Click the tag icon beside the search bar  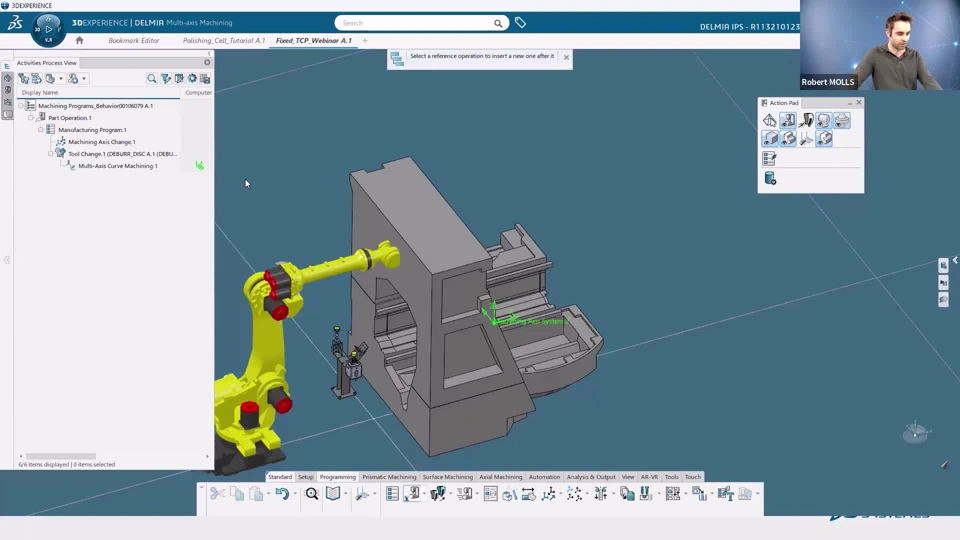[520, 23]
